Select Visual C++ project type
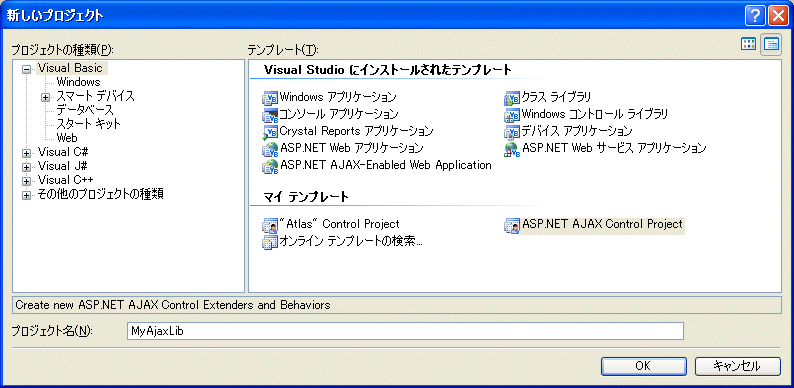Screen dimensions: 794x388 [66, 180]
